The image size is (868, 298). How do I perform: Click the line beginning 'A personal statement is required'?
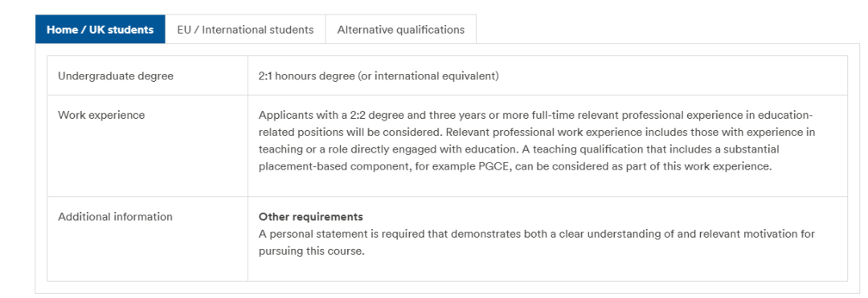click(537, 234)
